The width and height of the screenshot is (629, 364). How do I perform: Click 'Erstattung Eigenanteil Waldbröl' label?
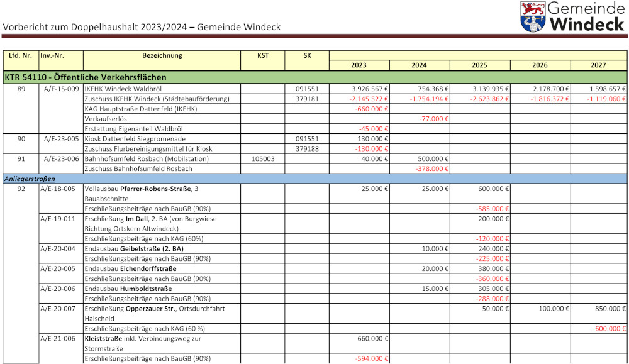pyautogui.click(x=133, y=129)
